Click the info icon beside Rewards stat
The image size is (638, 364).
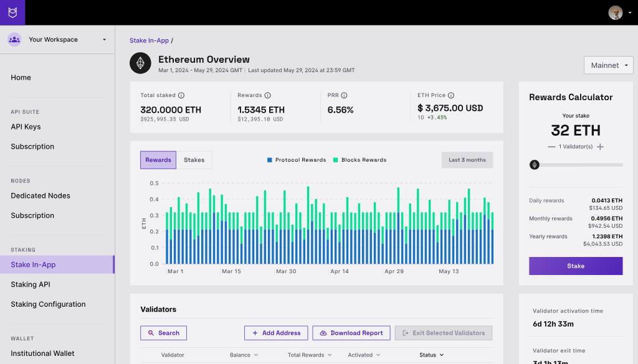pyautogui.click(x=267, y=96)
